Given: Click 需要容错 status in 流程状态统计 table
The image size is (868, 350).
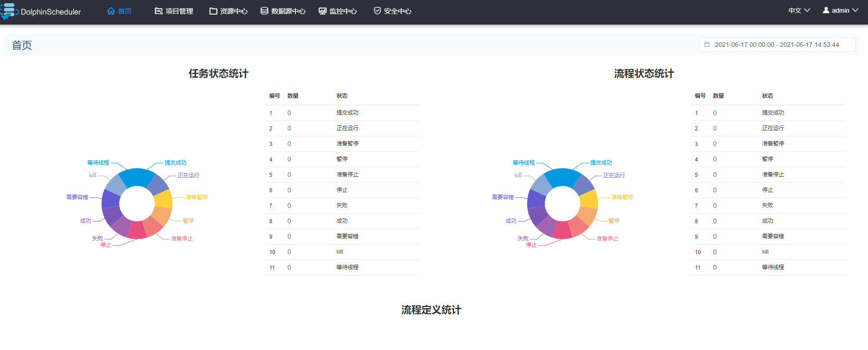Looking at the screenshot, I should pos(773,236).
